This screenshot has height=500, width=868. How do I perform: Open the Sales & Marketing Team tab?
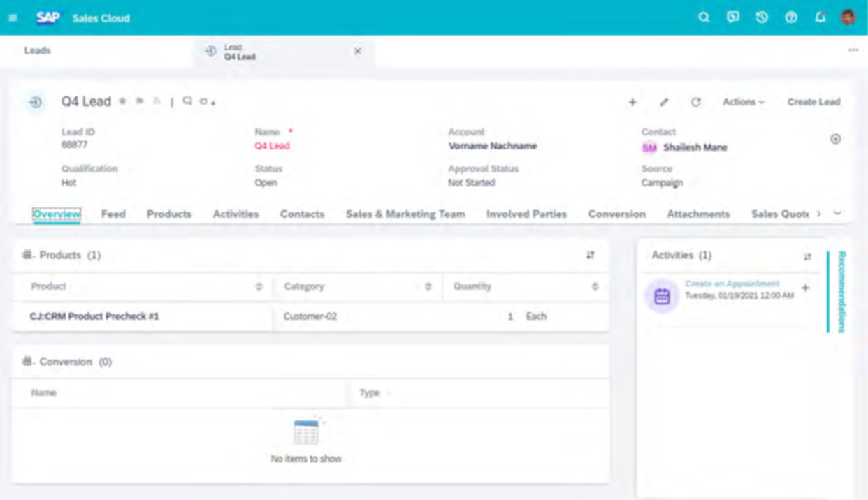pyautogui.click(x=405, y=214)
